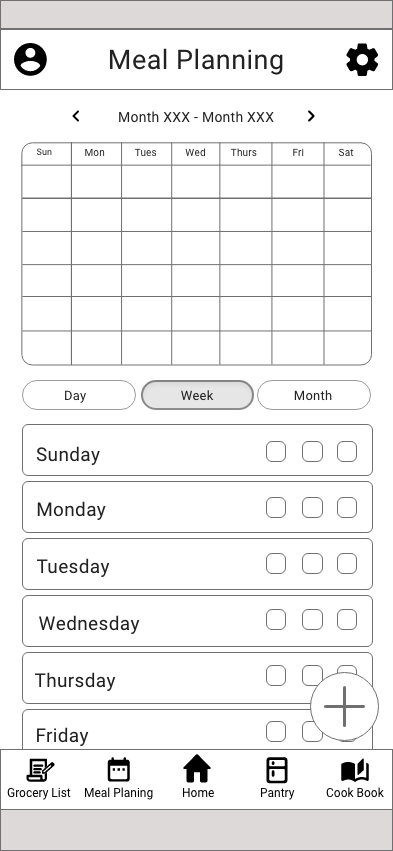Image resolution: width=393 pixels, height=851 pixels.
Task: Open the Thursday day entry
Action: (198, 678)
